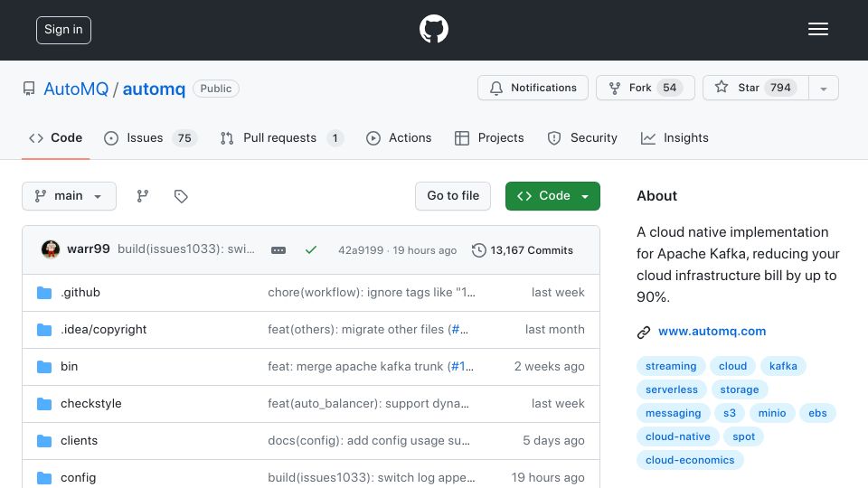
Task: Select the ebs topic tag
Action: click(x=817, y=413)
